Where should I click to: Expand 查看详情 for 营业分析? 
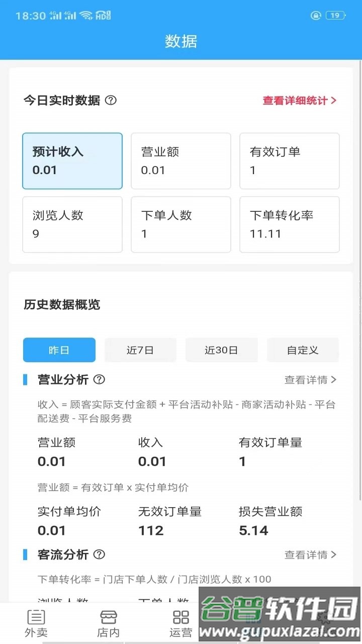pos(310,380)
